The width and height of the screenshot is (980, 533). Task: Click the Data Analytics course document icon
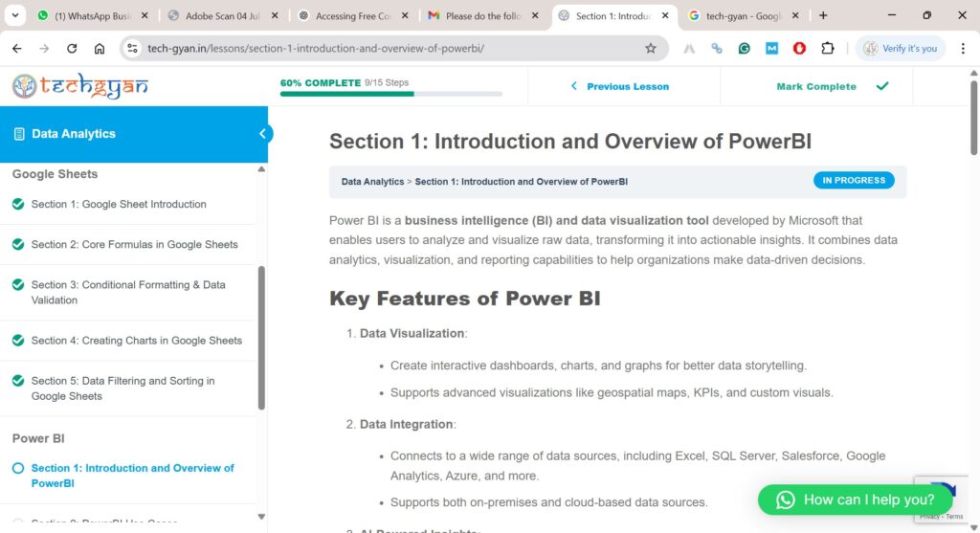click(x=19, y=134)
